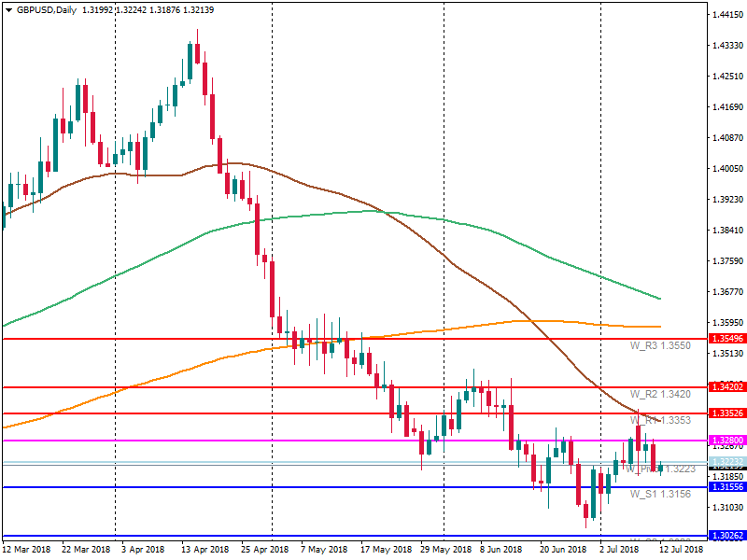Click the 20 Jun 2018 date label
Viewport: 747px width, 560px height.
[563, 552]
